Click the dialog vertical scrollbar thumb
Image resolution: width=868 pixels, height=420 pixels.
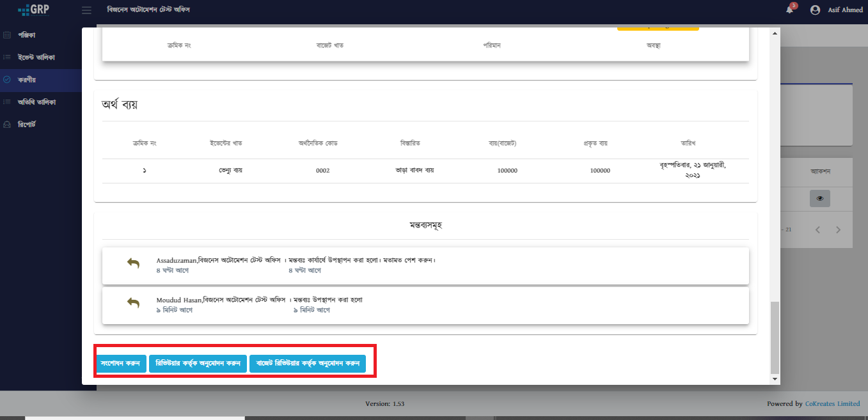tap(775, 338)
